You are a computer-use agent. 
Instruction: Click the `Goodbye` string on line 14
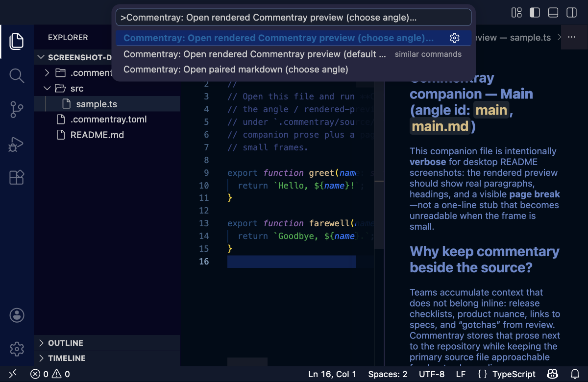(297, 236)
